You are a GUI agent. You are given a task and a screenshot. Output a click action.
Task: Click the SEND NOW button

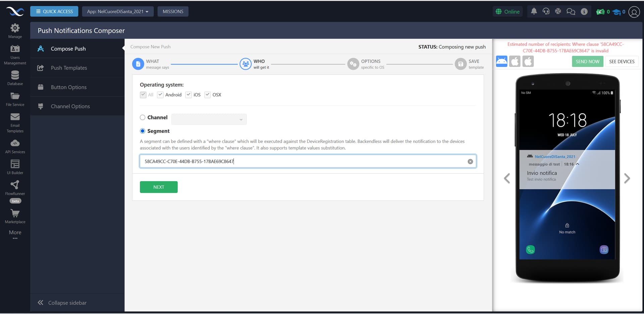tap(587, 61)
